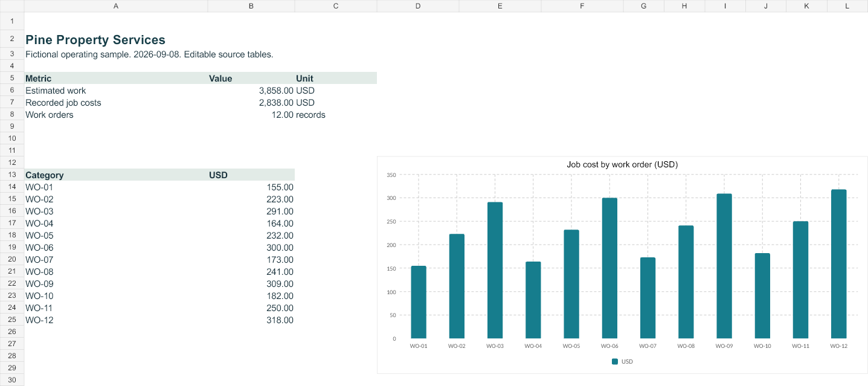Select the Unit header cell
Viewport: 868px width, 386px height.
(336, 78)
